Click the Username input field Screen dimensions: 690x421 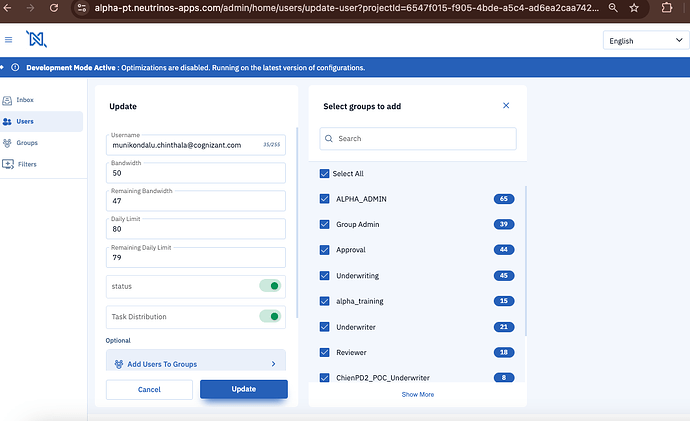196,145
